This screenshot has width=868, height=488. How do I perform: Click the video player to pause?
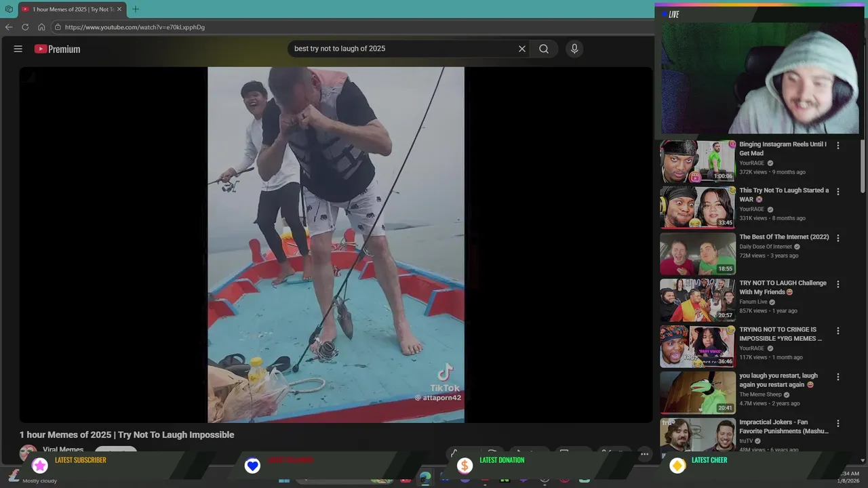pyautogui.click(x=336, y=245)
